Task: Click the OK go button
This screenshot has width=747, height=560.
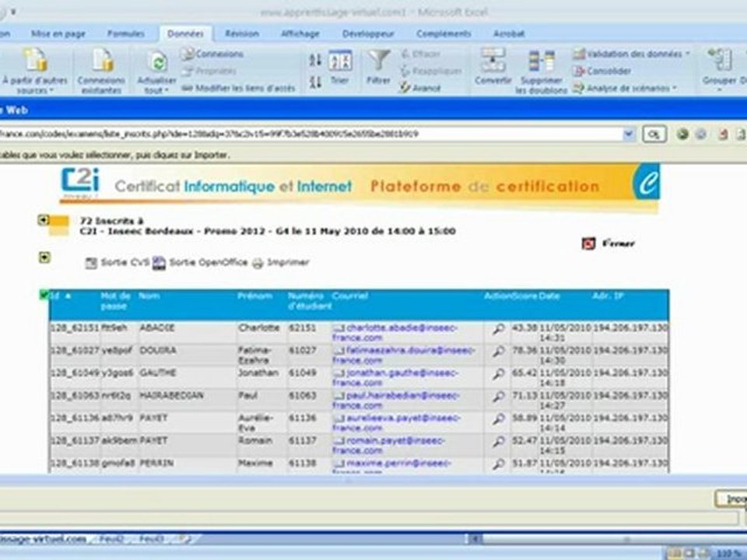Action: pos(654,135)
